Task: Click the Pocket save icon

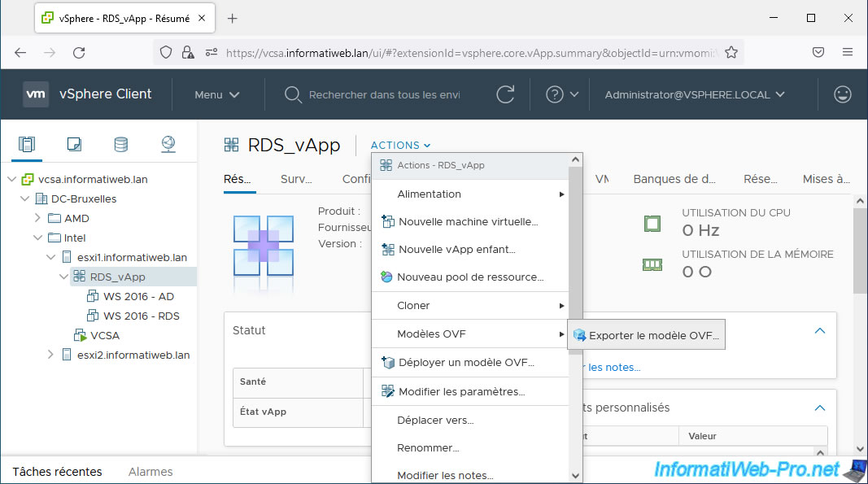Action: tap(818, 52)
